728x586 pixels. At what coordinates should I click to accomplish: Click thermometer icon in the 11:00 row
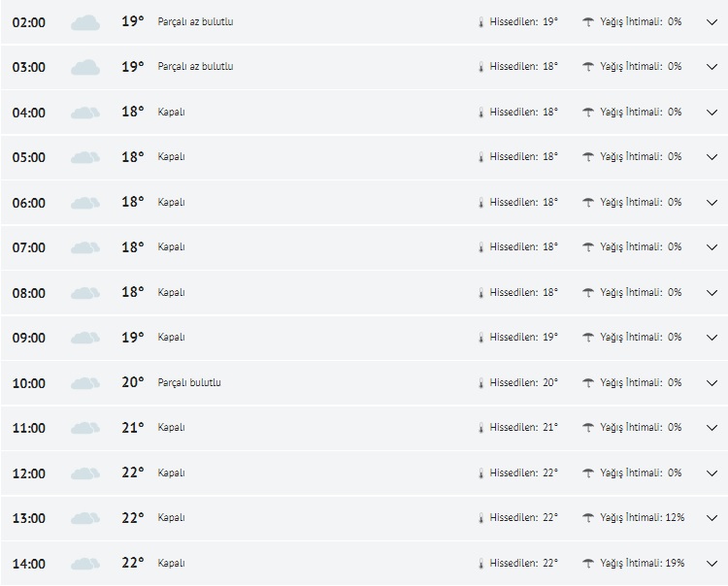(480, 428)
